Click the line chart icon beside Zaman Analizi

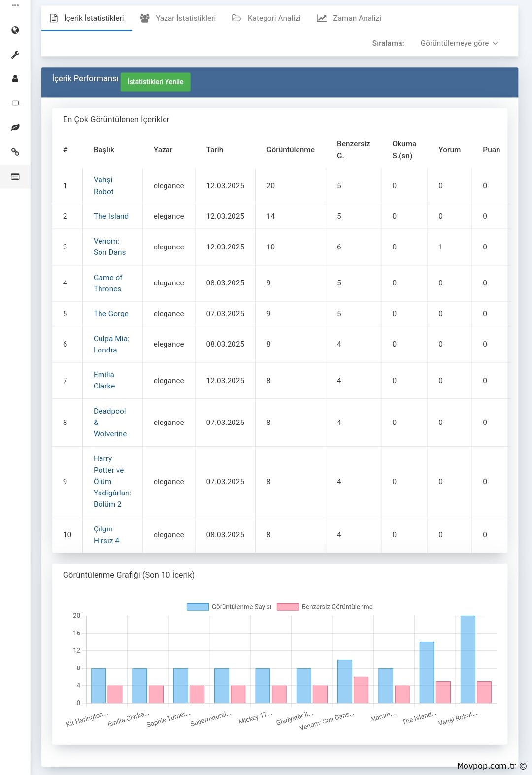pyautogui.click(x=322, y=18)
